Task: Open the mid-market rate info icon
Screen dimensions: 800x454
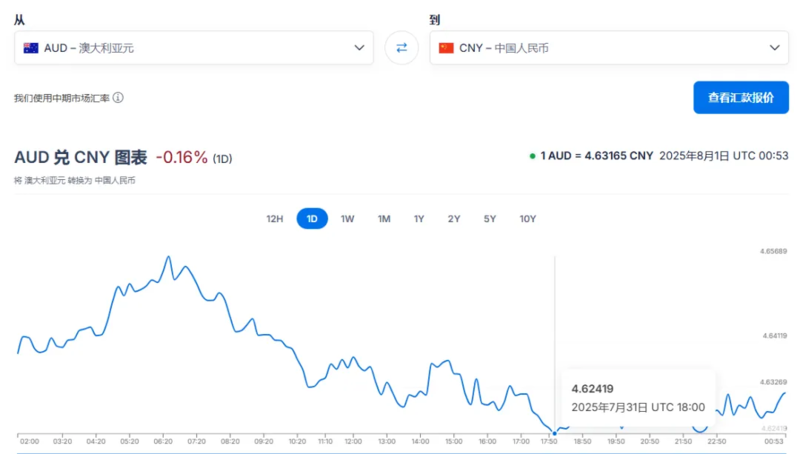Action: pos(118,97)
